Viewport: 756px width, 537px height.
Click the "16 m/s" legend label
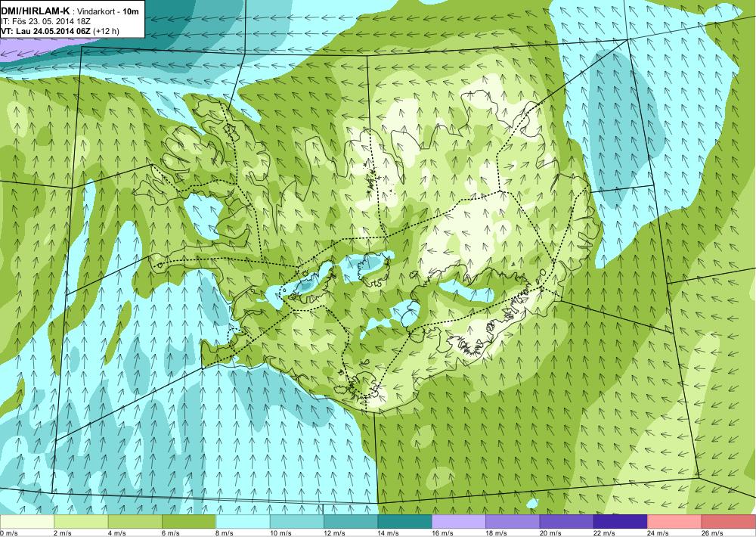point(442,533)
